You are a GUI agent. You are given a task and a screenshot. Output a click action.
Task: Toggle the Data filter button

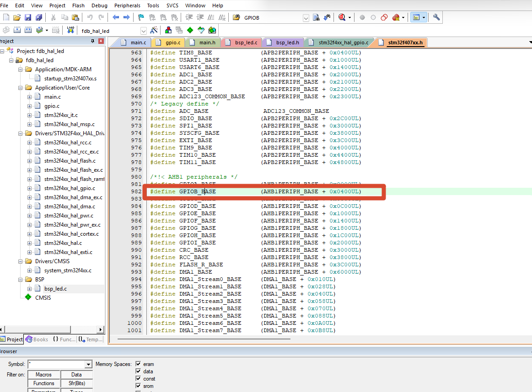pyautogui.click(x=76, y=375)
